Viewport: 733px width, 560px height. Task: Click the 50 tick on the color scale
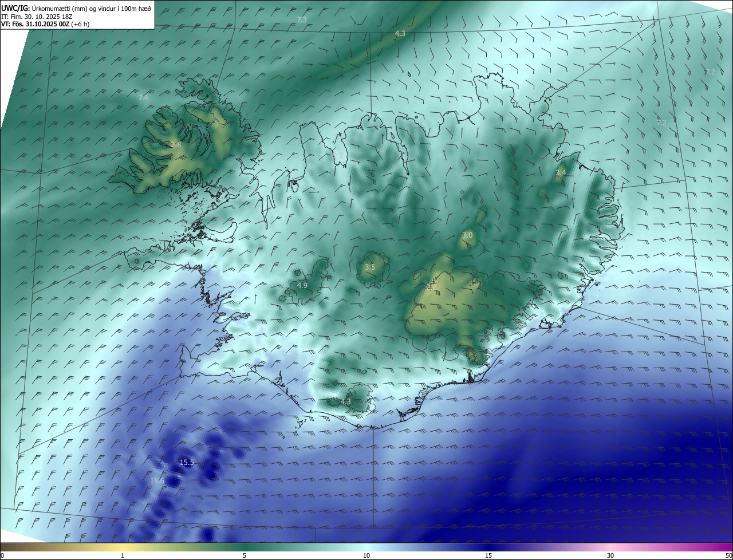pyautogui.click(x=728, y=555)
